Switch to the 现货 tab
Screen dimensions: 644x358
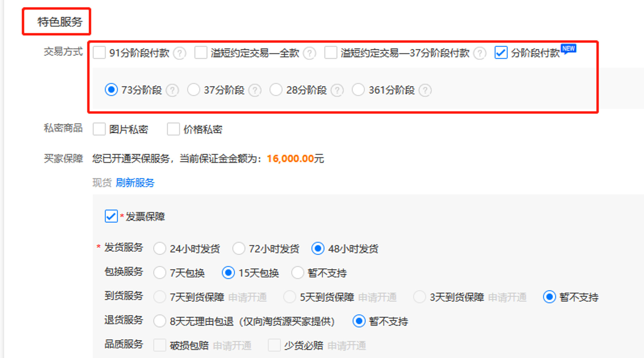[x=102, y=183]
